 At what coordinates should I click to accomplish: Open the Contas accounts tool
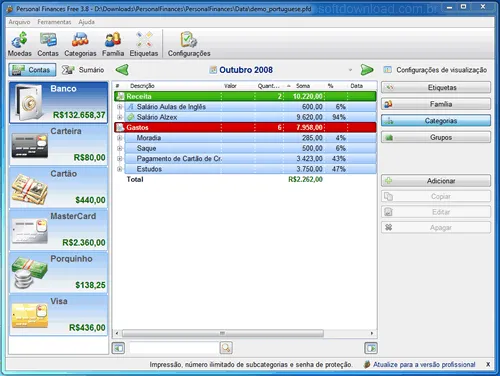coord(48,44)
